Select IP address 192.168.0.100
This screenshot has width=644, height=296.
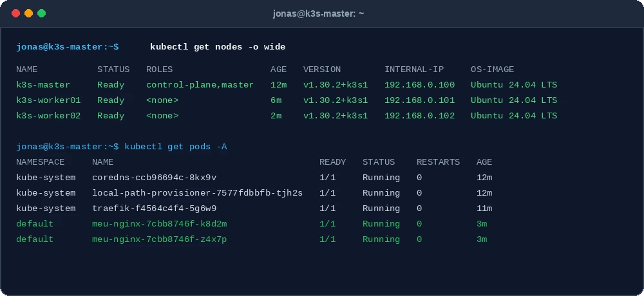click(420, 85)
